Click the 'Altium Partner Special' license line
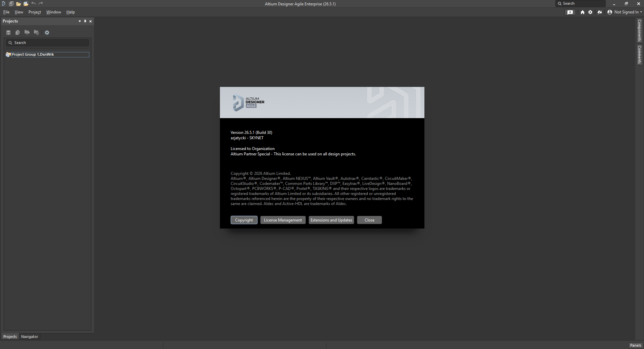This screenshot has height=349, width=644. coord(293,154)
